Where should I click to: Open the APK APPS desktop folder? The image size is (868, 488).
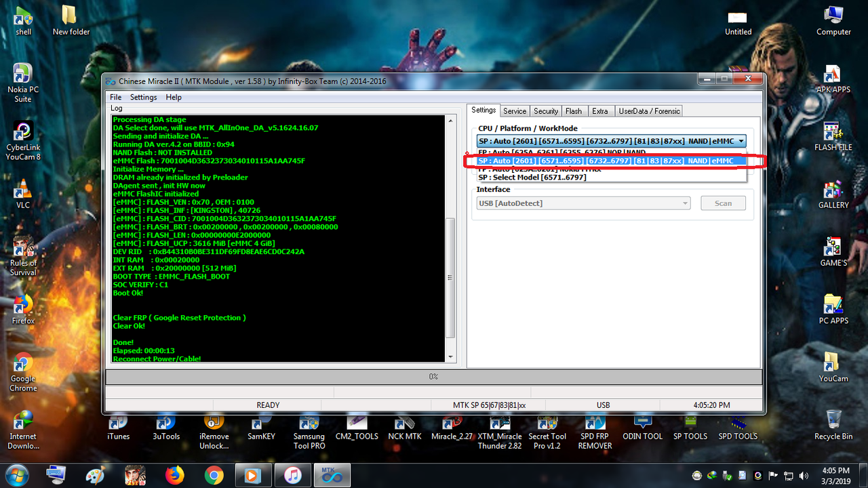[x=833, y=79]
